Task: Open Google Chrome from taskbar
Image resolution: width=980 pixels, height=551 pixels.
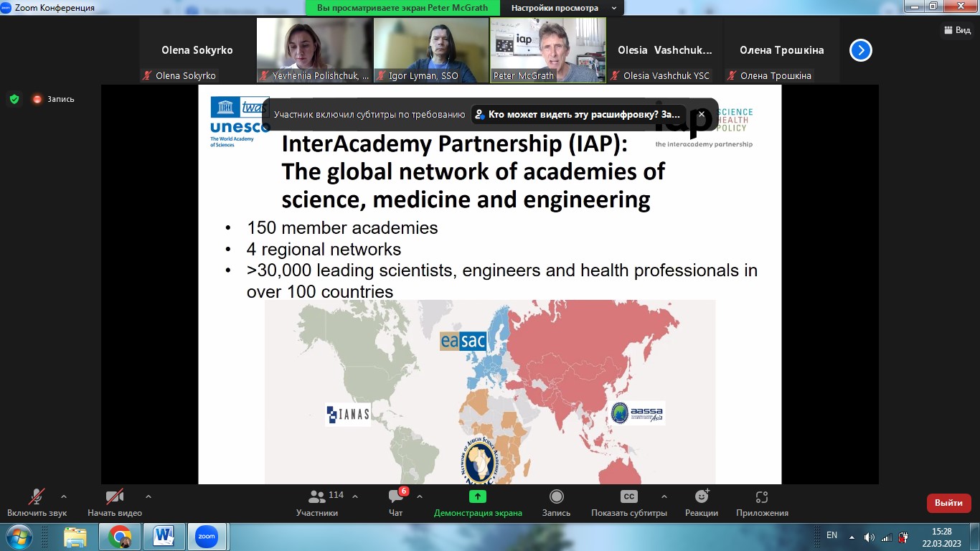Action: click(x=120, y=537)
